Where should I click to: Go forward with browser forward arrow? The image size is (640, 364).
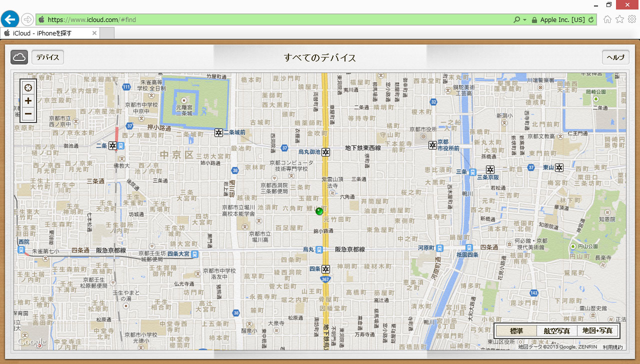[27, 19]
